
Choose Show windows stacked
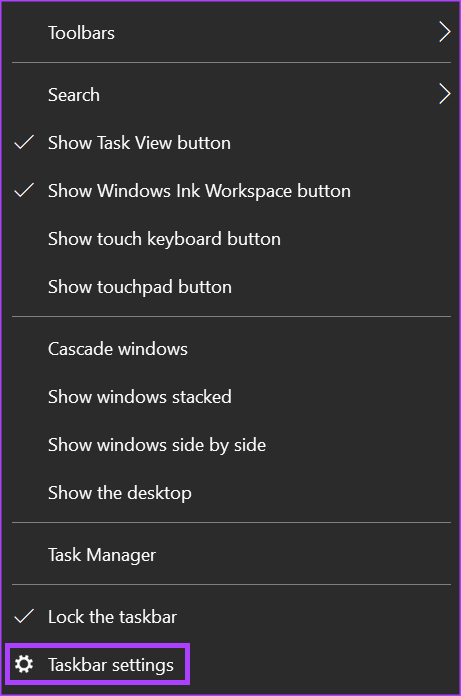click(231, 397)
